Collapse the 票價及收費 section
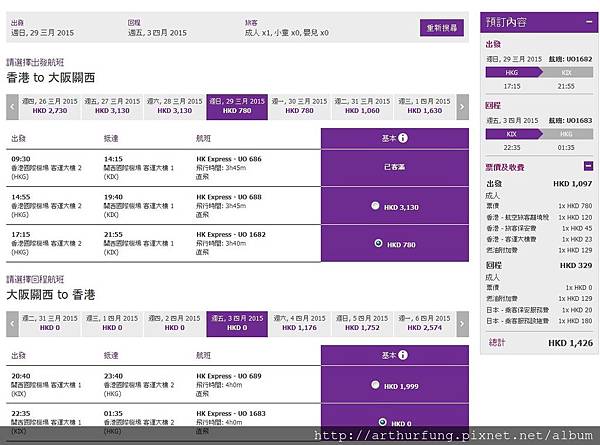 click(589, 166)
